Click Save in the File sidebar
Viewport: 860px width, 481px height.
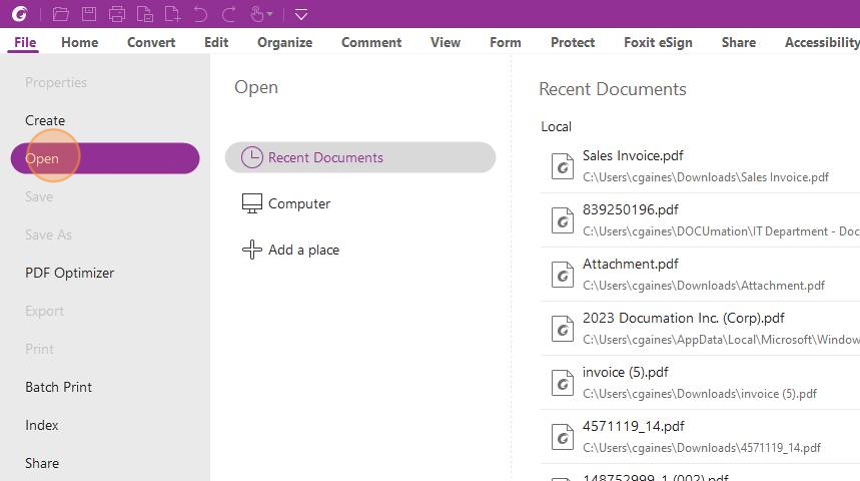click(x=39, y=196)
